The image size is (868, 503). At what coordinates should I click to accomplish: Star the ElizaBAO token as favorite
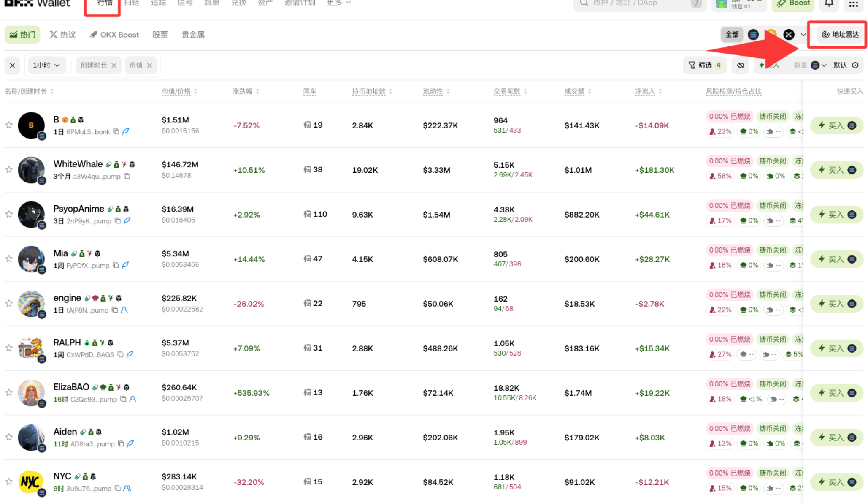point(9,392)
